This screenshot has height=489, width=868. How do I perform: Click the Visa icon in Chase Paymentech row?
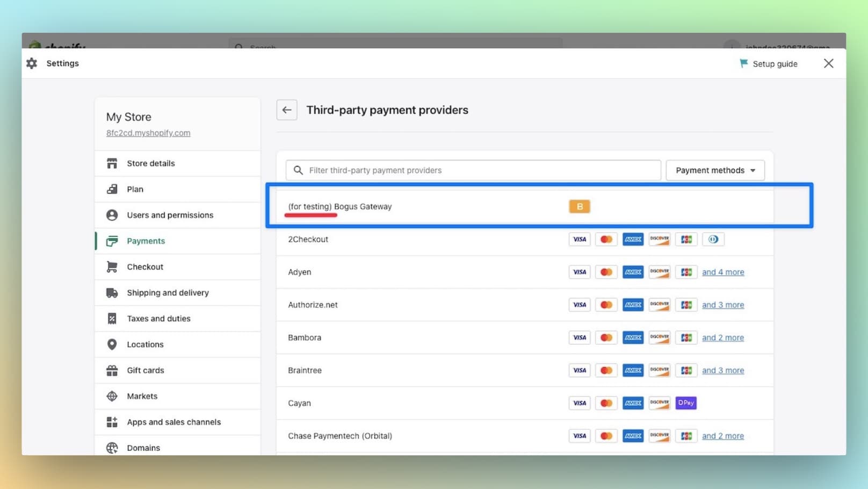[x=580, y=436]
